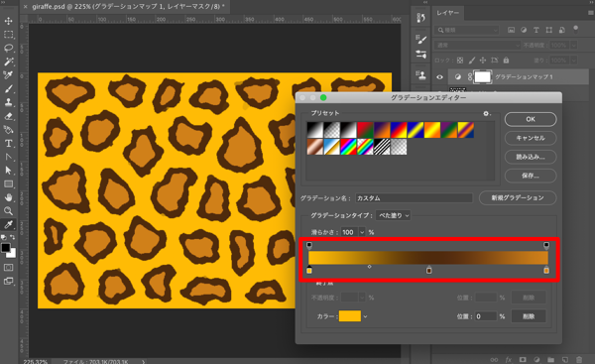Viewport: 595px width, 364px height.
Task: Hide the グラデーションマップ 1 layer
Action: [x=439, y=77]
